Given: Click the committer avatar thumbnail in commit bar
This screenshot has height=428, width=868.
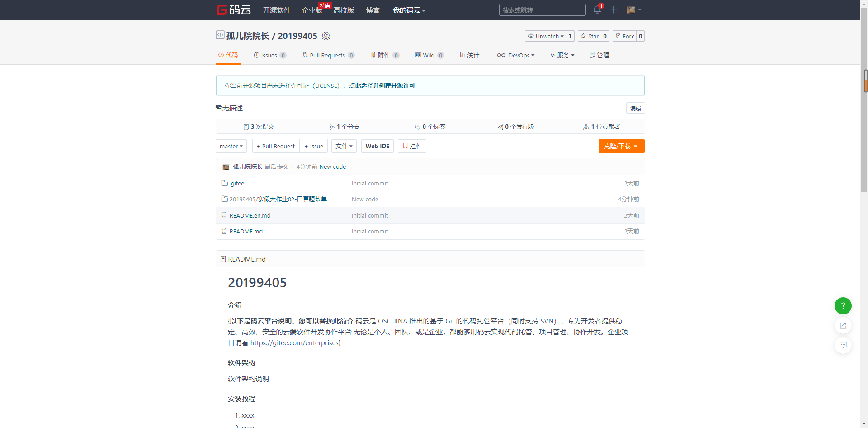Looking at the screenshot, I should (226, 167).
